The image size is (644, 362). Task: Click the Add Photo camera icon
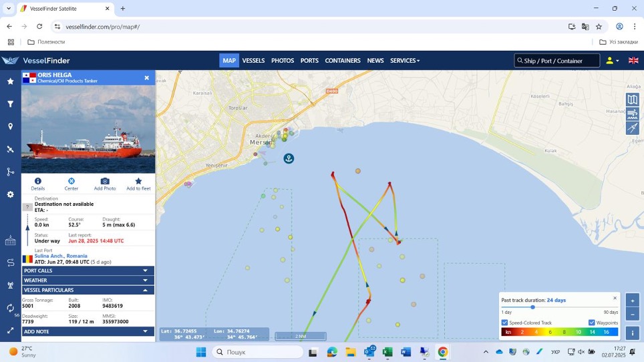coord(105,181)
